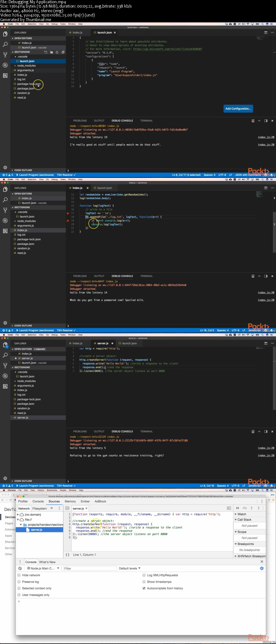Click Ln 6, Col 18 in status bar
276x644 pixels.
207,486
